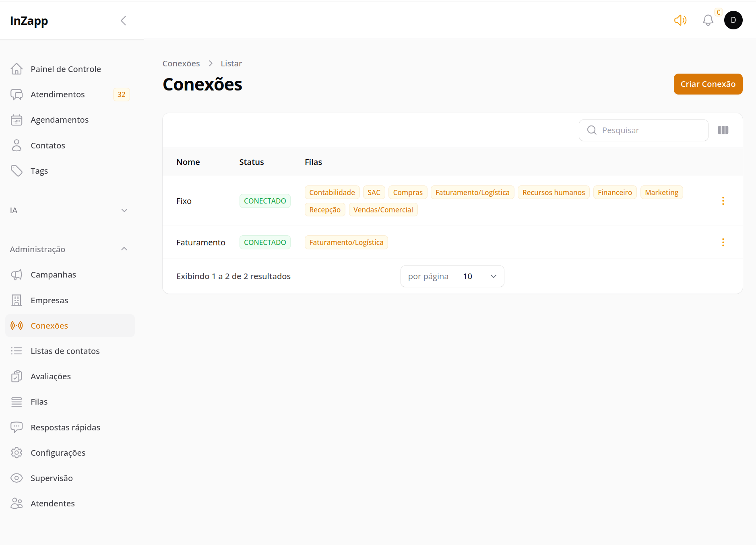
Task: Go to Atendimentos in sidebar
Action: coord(58,95)
